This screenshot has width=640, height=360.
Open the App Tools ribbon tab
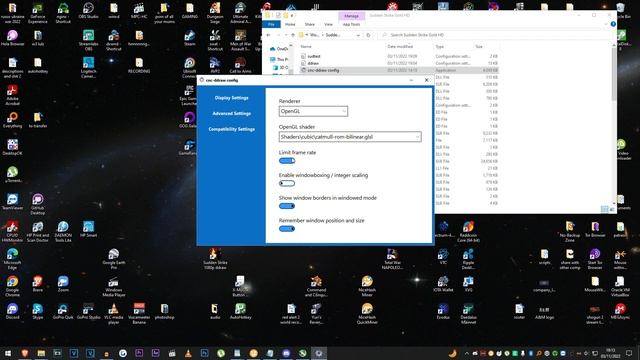pyautogui.click(x=351, y=24)
